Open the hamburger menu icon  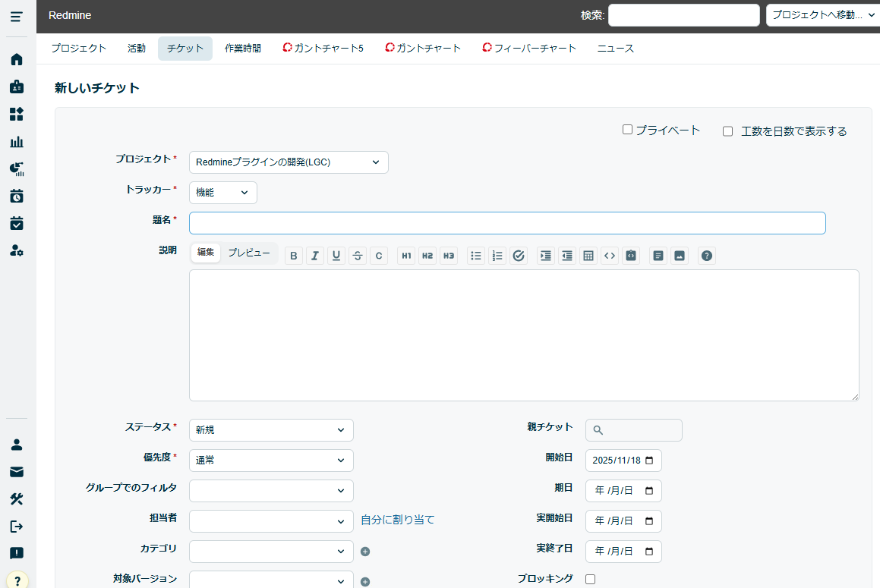coord(17,17)
